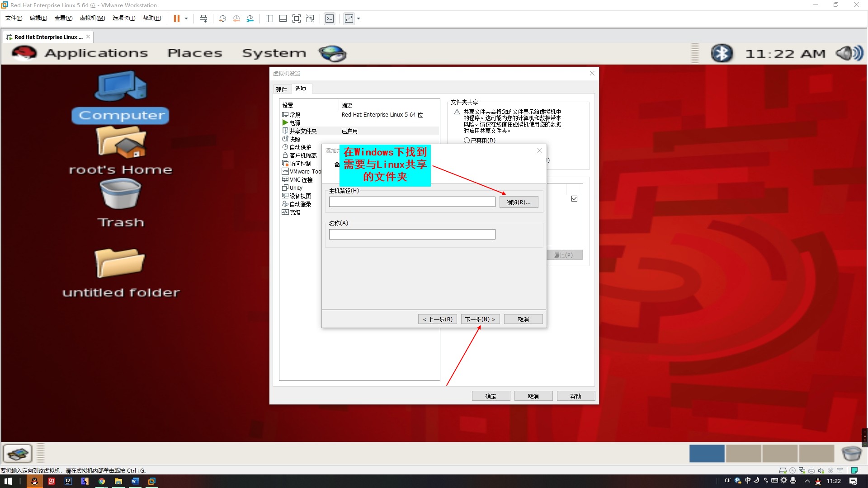This screenshot has width=868, height=488.
Task: Click 取消 button in VM settings dialog
Action: pyautogui.click(x=533, y=396)
